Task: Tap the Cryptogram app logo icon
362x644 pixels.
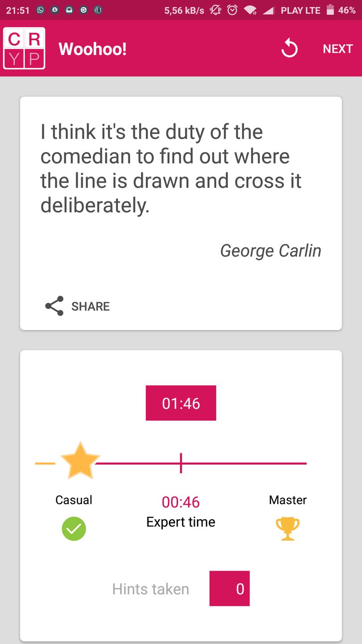Action: [x=24, y=48]
